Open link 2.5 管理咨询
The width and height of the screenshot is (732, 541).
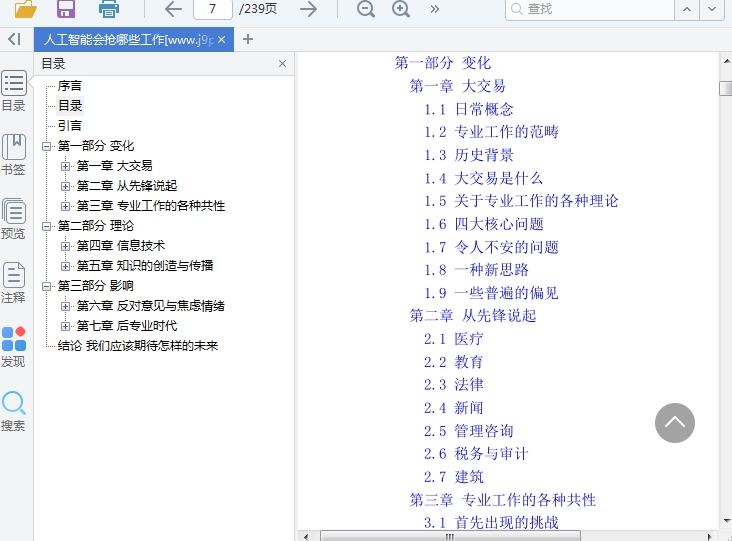tap(469, 431)
